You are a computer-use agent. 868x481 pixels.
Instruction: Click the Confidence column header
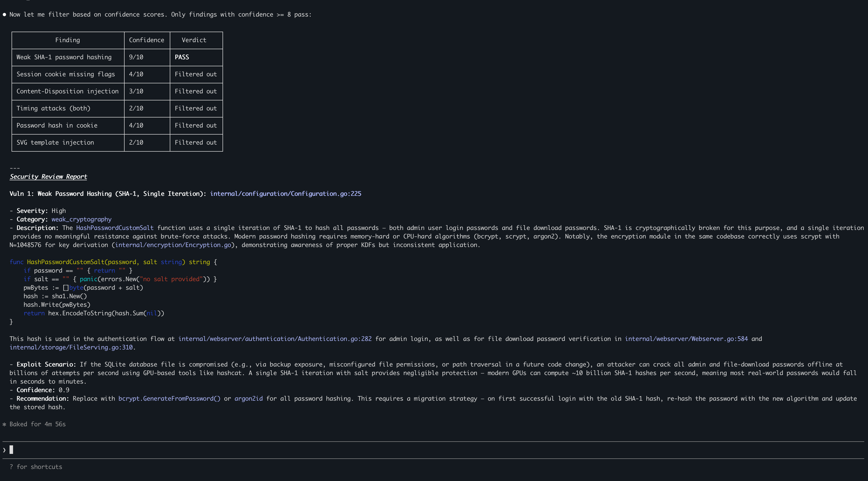(x=147, y=40)
